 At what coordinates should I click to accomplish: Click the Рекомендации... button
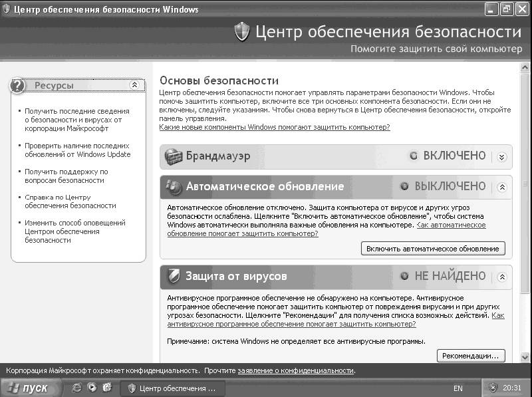[x=471, y=356]
